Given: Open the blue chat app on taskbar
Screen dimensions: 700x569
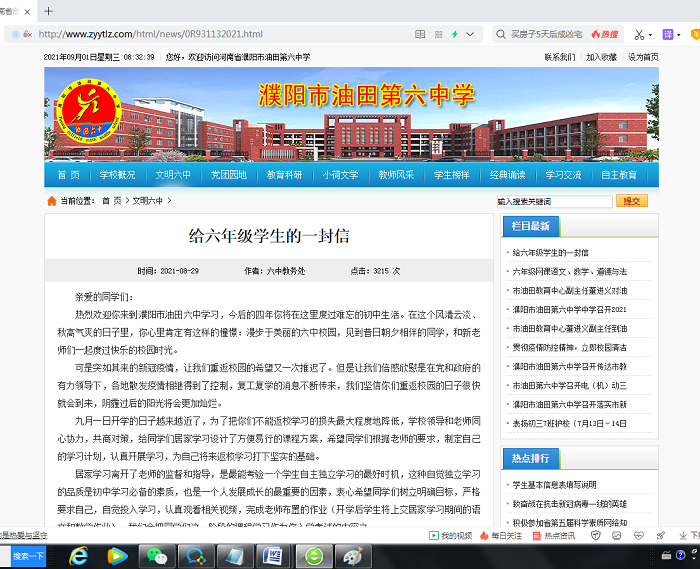Looking at the screenshot, I should [x=196, y=556].
